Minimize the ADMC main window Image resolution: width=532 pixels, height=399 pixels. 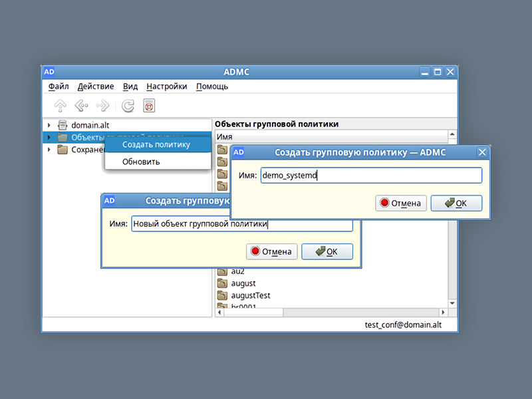(425, 72)
